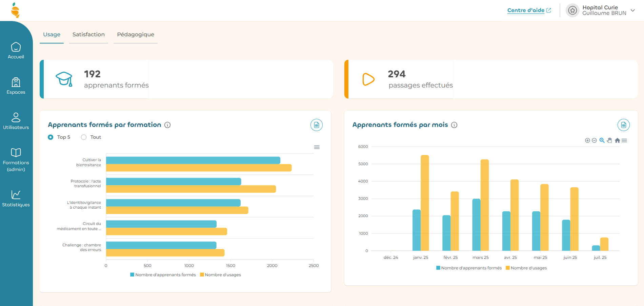
Task: Open the hamburger menu of formation chart
Action: point(317,147)
